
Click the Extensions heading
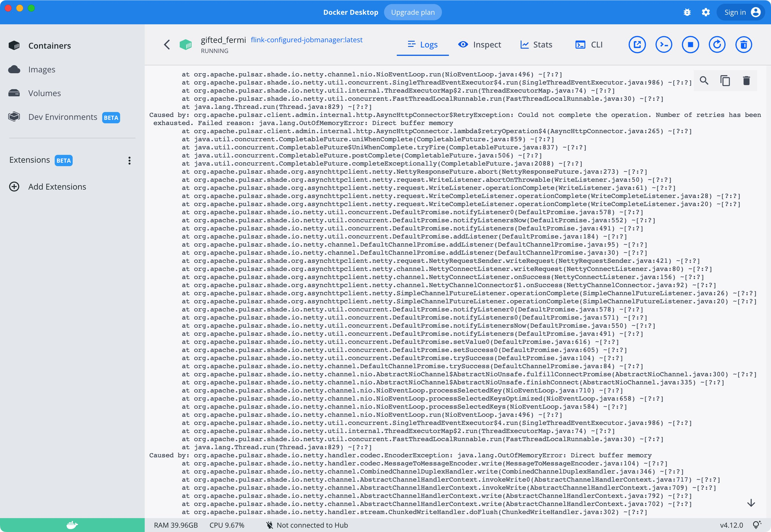[x=30, y=160]
